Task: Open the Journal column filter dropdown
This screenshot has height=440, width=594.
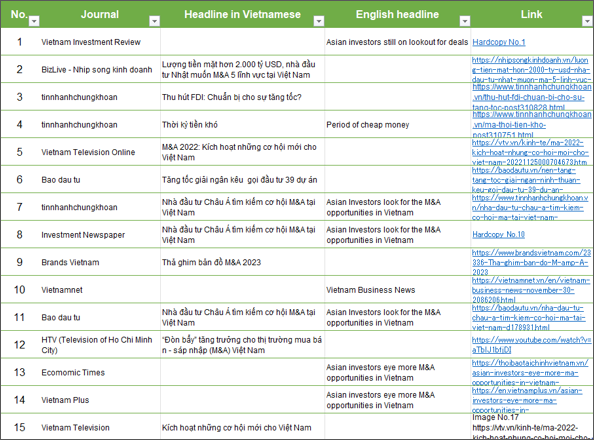Action: click(x=155, y=21)
